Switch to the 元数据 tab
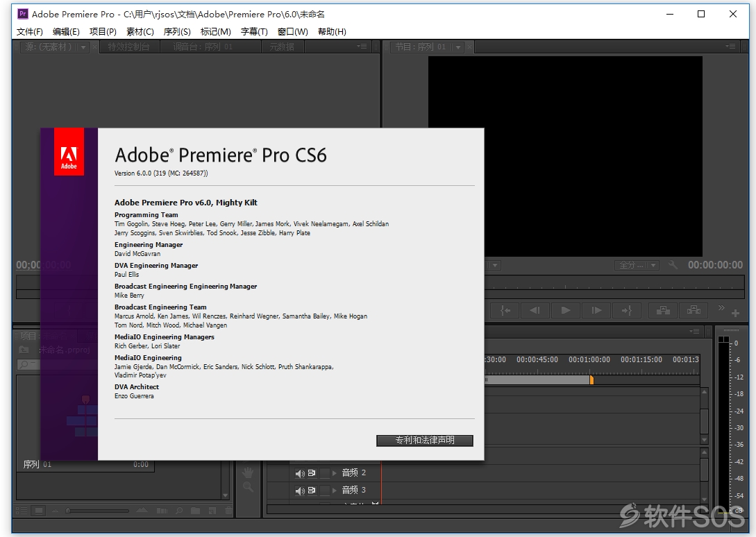The height and width of the screenshot is (537, 756). [x=282, y=46]
